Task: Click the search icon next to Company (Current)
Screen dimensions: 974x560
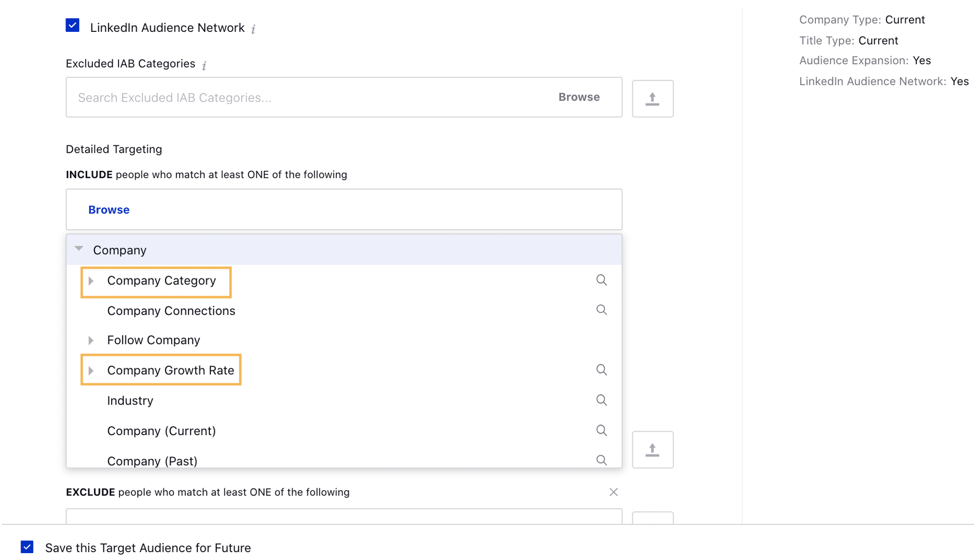Action: 602,430
